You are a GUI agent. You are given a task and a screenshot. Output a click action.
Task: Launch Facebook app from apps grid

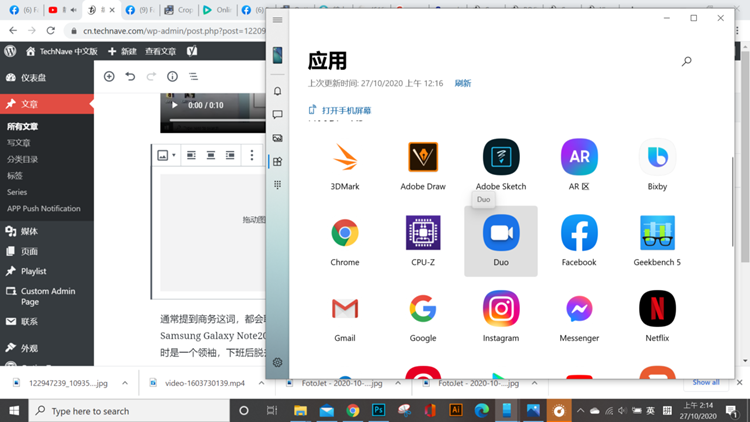pos(579,242)
